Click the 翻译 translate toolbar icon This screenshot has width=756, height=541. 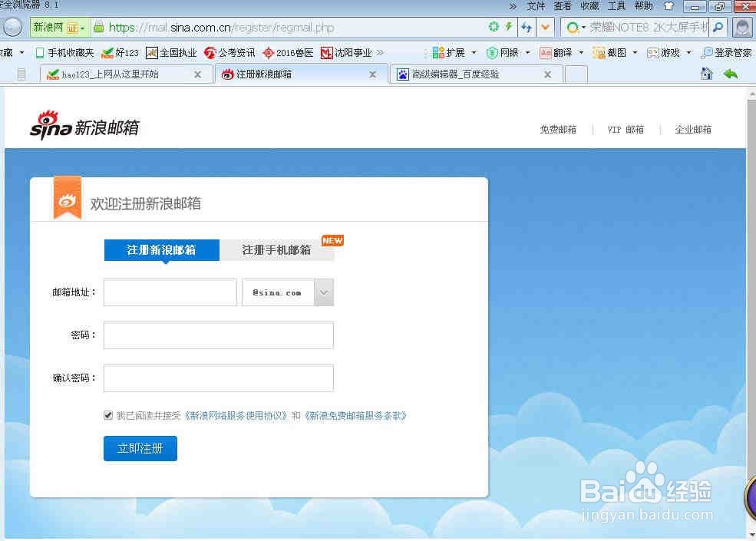coord(556,52)
